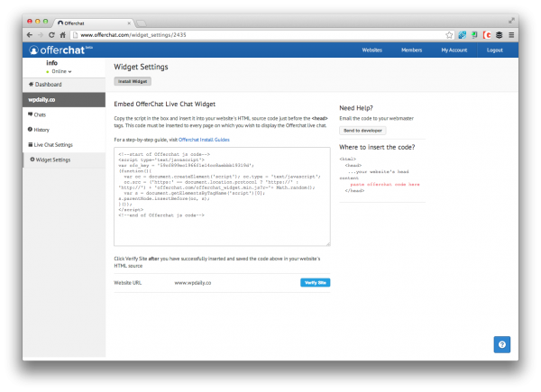This screenshot has height=392, width=541.
Task: Bookmark page with the star icon
Action: (x=449, y=35)
